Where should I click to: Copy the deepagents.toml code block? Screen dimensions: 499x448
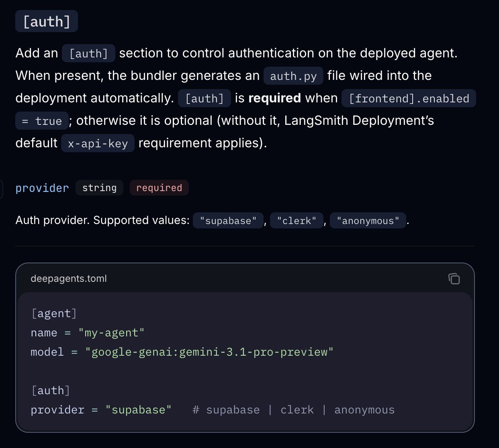coord(454,279)
